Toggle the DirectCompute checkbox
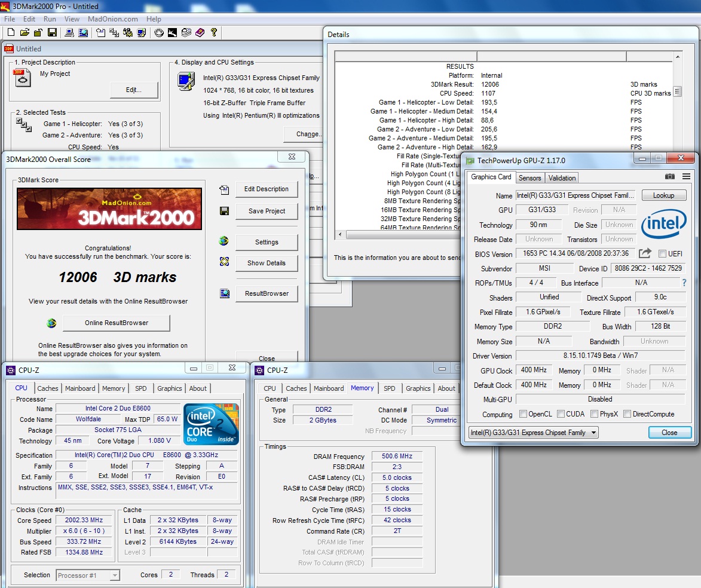The height and width of the screenshot is (588, 701). point(627,414)
